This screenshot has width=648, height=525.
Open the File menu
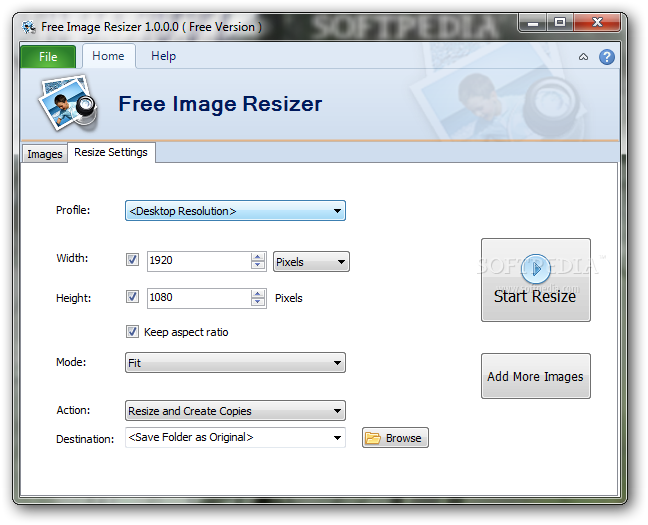pos(48,57)
